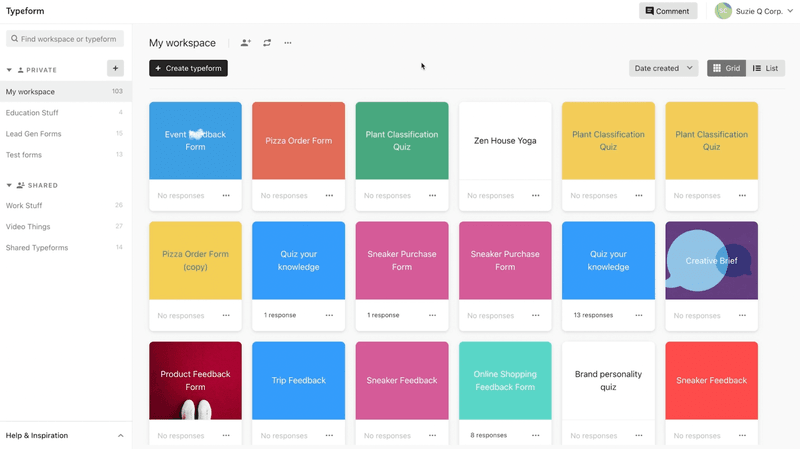Open more options for Quiz your knowledge with 13 responses
The height and width of the screenshot is (449, 800).
pyautogui.click(x=639, y=315)
